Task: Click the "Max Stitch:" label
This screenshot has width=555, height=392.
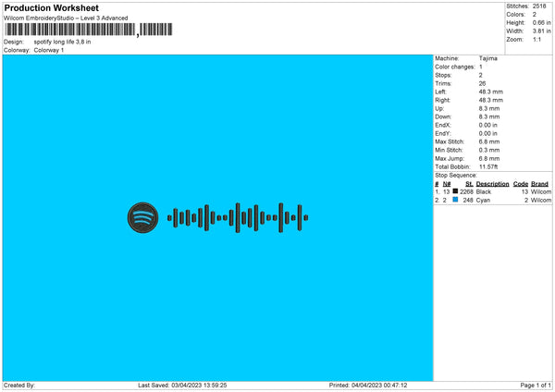Action: click(450, 141)
